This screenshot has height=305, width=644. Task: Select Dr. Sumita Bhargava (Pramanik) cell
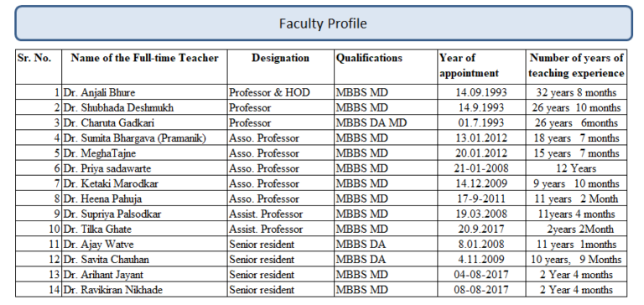(x=144, y=138)
